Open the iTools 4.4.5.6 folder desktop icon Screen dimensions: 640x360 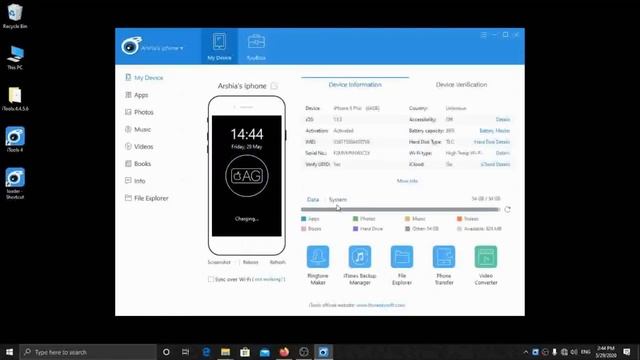pos(15,99)
